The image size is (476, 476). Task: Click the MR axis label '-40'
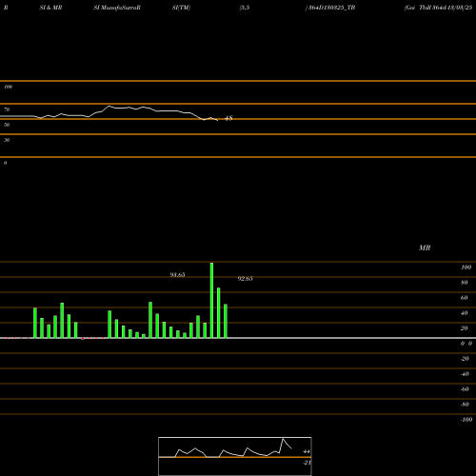(465, 374)
